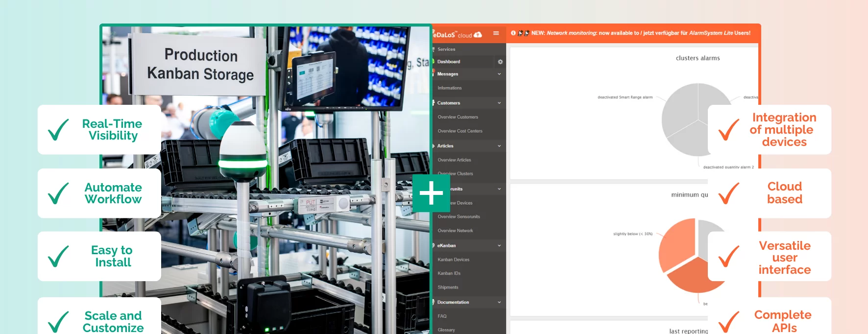Click light orange 'slightly below' pie slice
Screen dimensions: 868x334
[678, 245]
